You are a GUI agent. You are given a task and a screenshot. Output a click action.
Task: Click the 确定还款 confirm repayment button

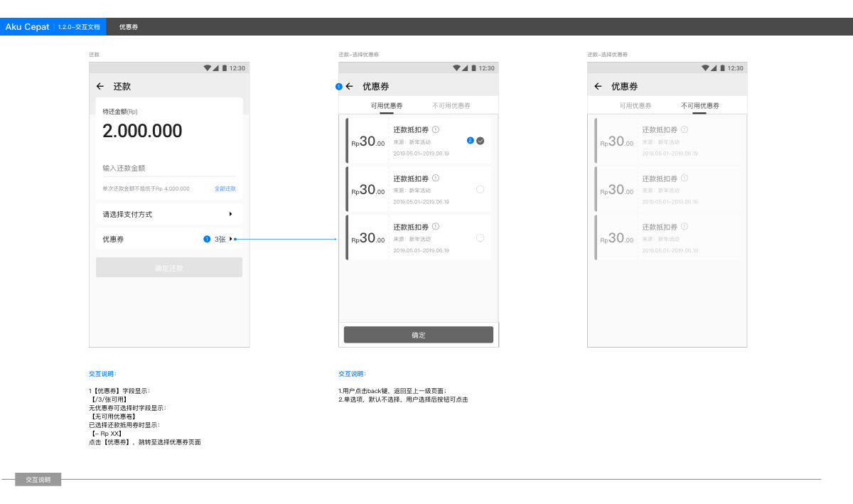(169, 268)
